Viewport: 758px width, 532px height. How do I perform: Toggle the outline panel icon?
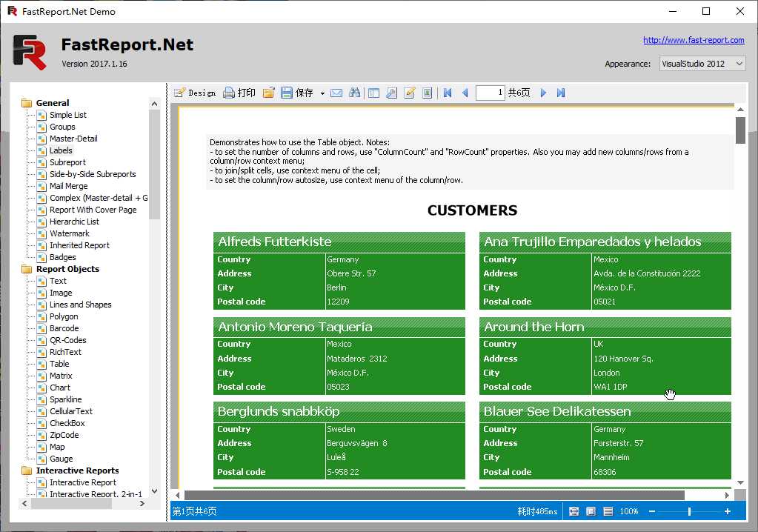373,93
